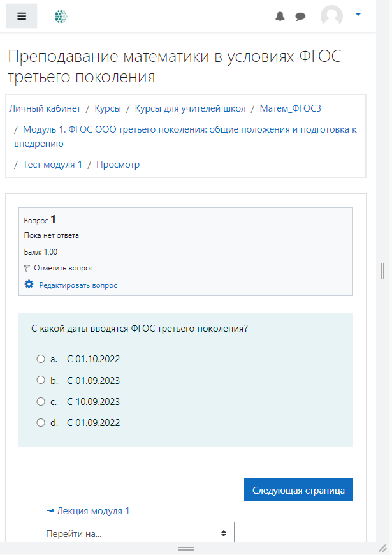Expand the user menu arrow

(x=358, y=15)
